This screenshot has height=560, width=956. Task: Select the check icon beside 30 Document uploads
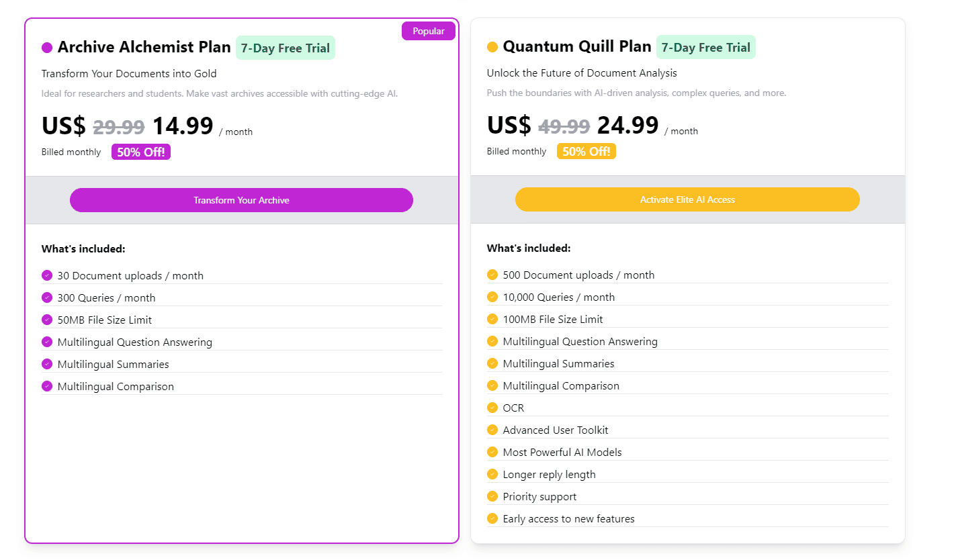46,275
